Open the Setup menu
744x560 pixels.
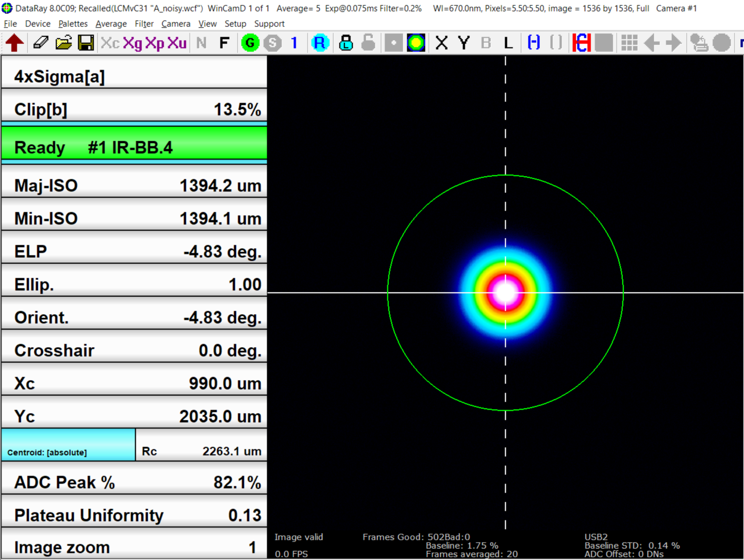click(235, 24)
